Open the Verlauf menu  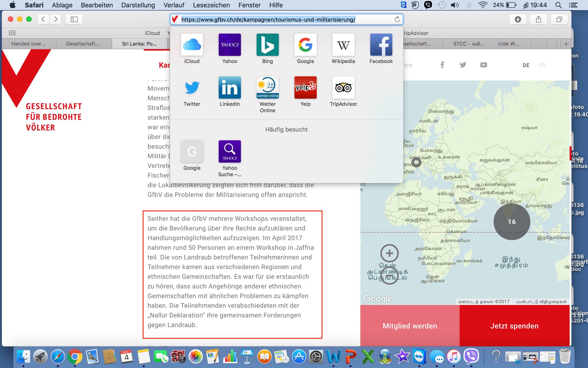(174, 5)
